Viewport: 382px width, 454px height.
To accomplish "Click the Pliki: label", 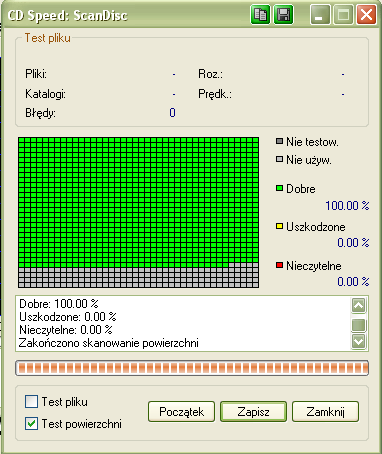I will (x=36, y=74).
